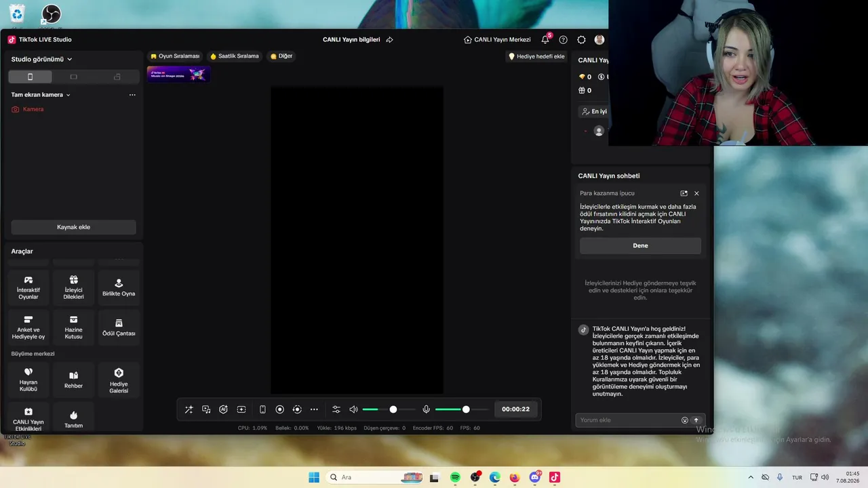The image size is (868, 488).
Task: Open İzleyici Dilekleri tool
Action: pyautogui.click(x=74, y=287)
